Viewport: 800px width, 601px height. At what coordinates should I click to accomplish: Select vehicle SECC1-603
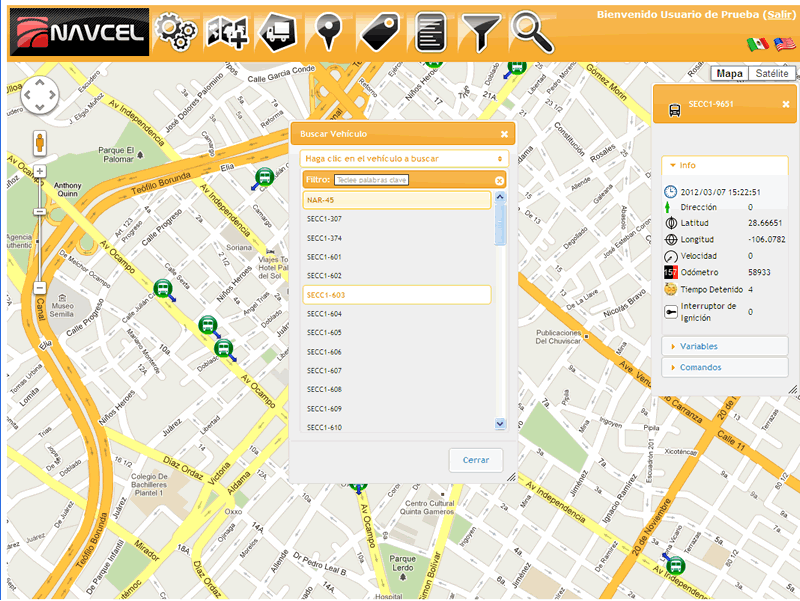(x=397, y=295)
